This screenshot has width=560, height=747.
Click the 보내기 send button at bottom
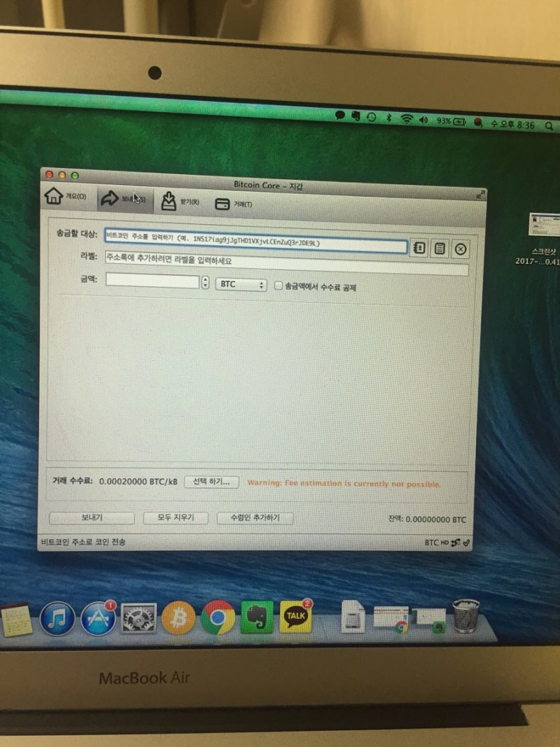pyautogui.click(x=92, y=517)
